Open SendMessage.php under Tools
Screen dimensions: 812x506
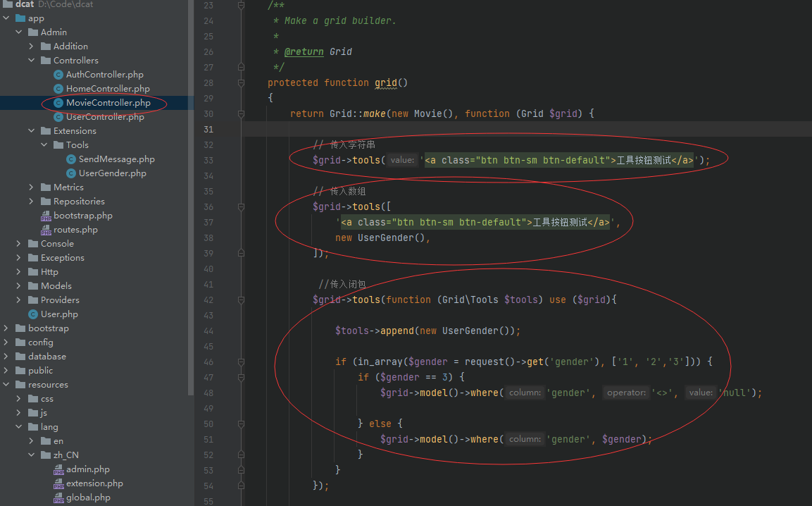116,159
